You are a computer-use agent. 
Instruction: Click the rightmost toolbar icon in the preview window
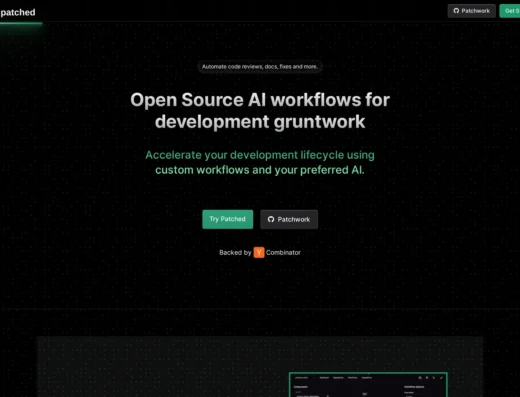pyautogui.click(x=441, y=378)
